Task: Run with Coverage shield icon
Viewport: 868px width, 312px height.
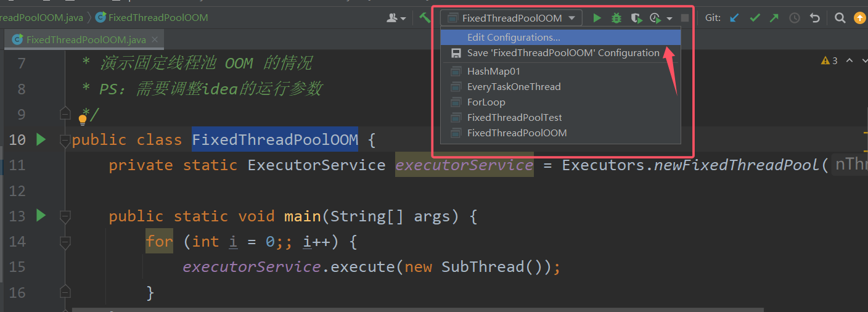Action: pos(636,18)
